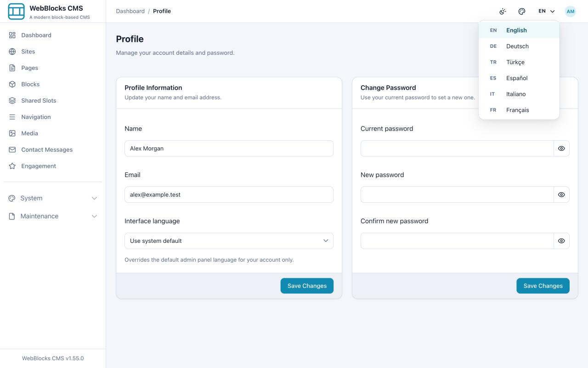
Task: Toggle visibility of Confirm new password
Action: tap(561, 241)
